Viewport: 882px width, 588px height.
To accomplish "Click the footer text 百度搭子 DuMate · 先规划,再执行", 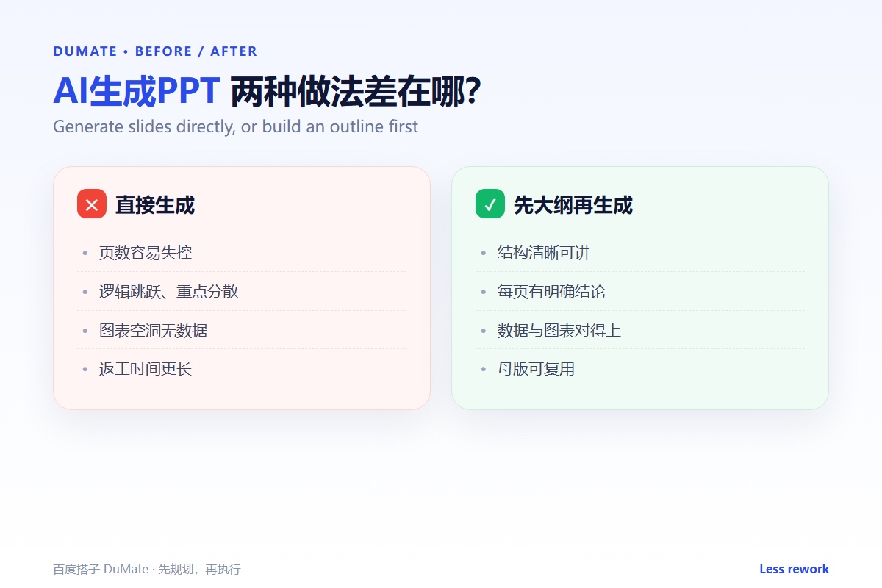I will [x=147, y=570].
